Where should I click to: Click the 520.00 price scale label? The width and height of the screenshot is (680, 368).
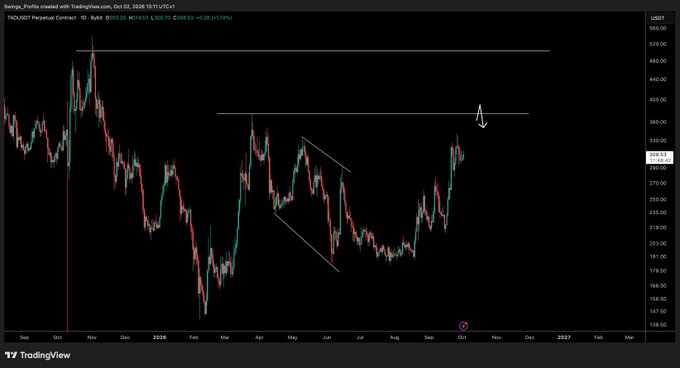(x=657, y=44)
